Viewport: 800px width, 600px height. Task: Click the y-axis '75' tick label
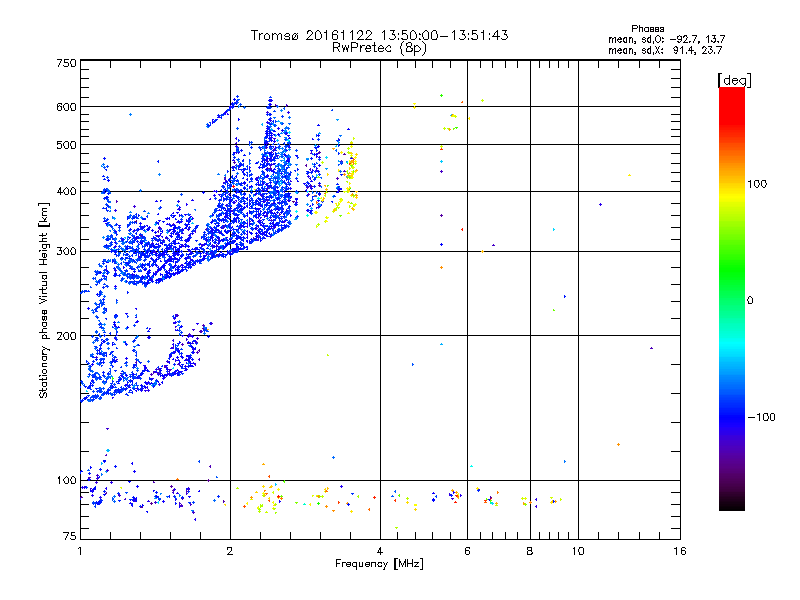pyautogui.click(x=70, y=536)
